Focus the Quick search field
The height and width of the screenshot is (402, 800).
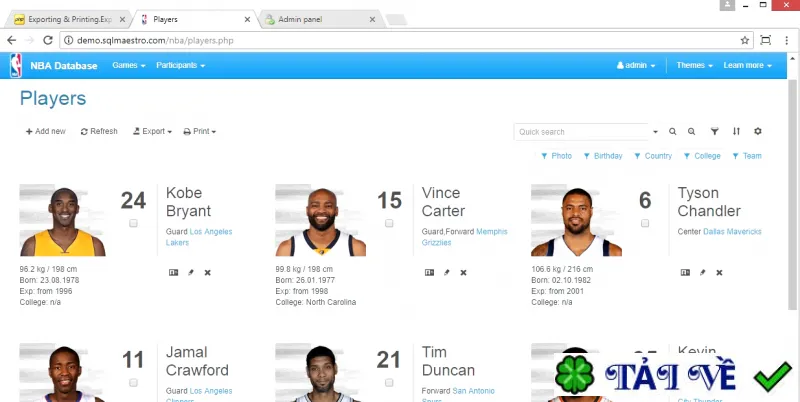581,132
